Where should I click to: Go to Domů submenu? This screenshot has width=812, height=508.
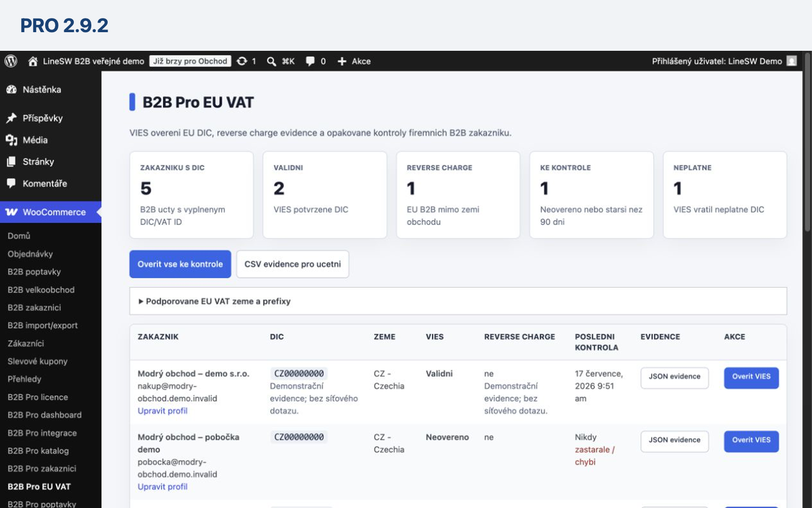point(19,236)
